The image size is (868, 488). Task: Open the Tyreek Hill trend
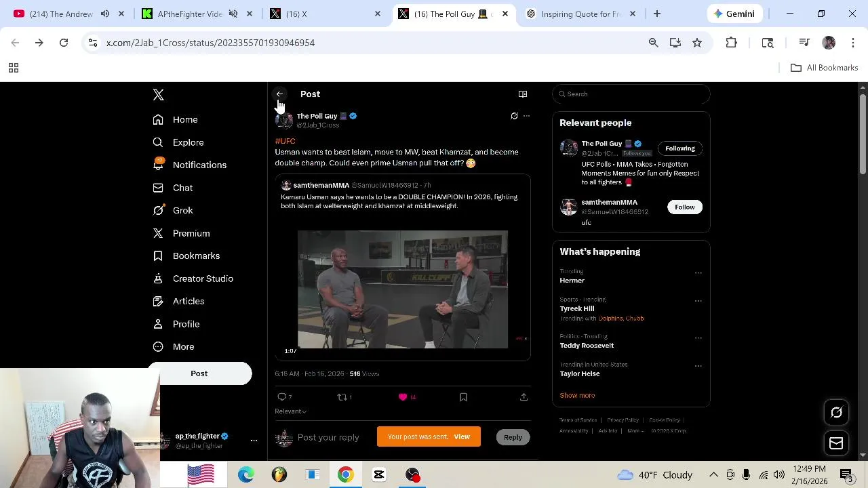click(x=577, y=309)
